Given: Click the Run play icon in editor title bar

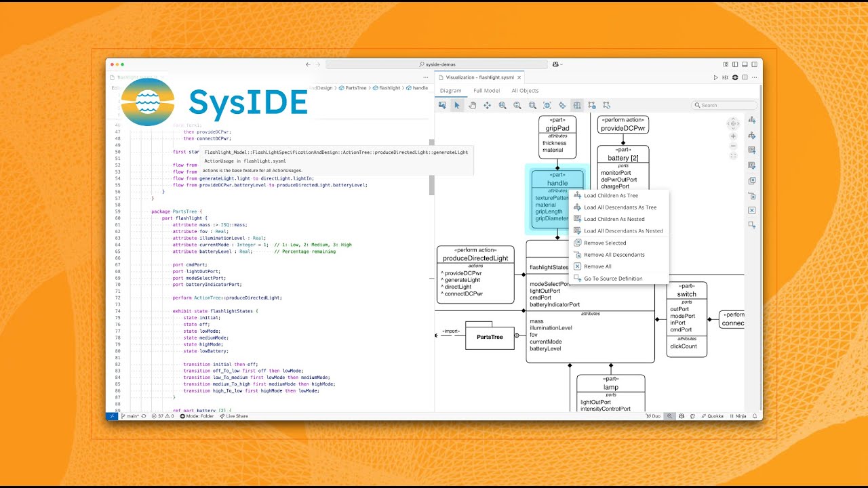Looking at the screenshot, I should coord(715,77).
